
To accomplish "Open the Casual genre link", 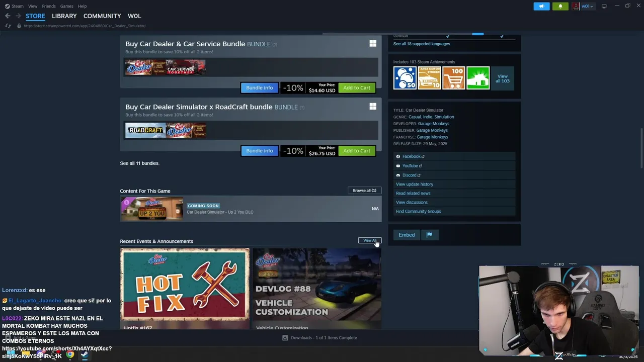I will tap(415, 117).
